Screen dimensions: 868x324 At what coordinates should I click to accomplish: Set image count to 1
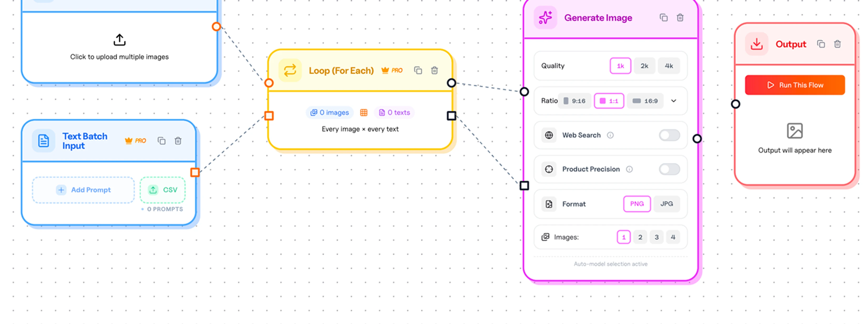(624, 237)
